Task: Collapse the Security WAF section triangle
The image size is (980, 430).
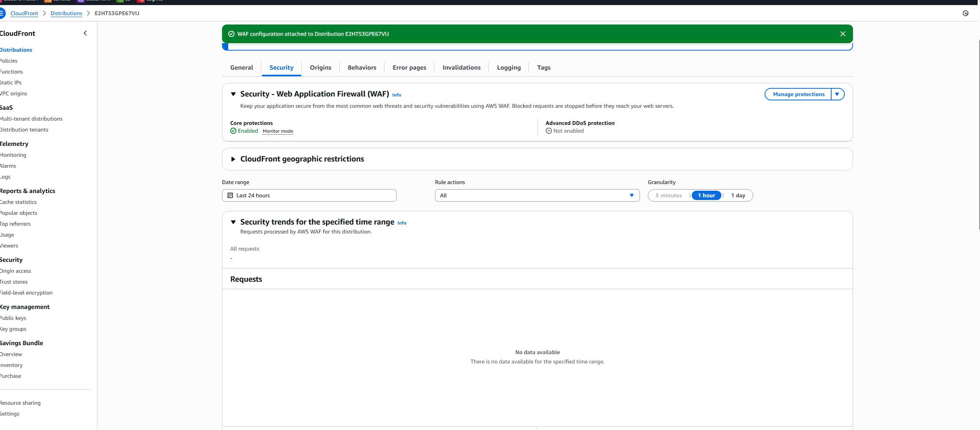Action: click(233, 94)
